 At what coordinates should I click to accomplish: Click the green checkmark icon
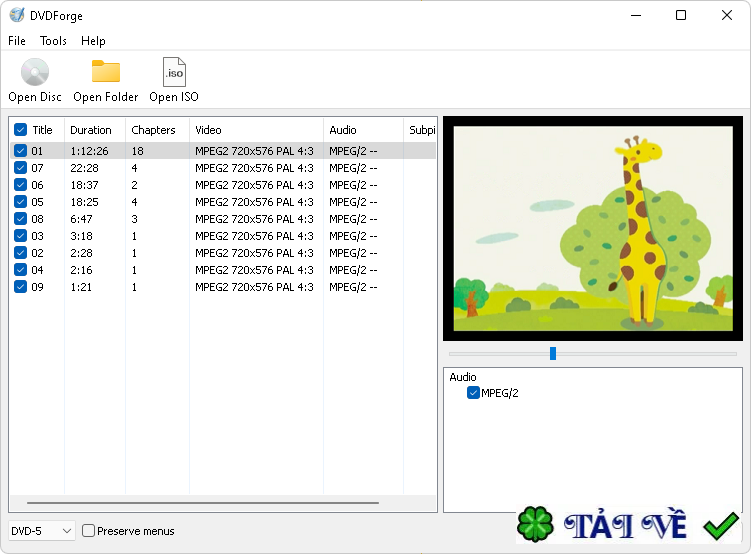tap(720, 525)
